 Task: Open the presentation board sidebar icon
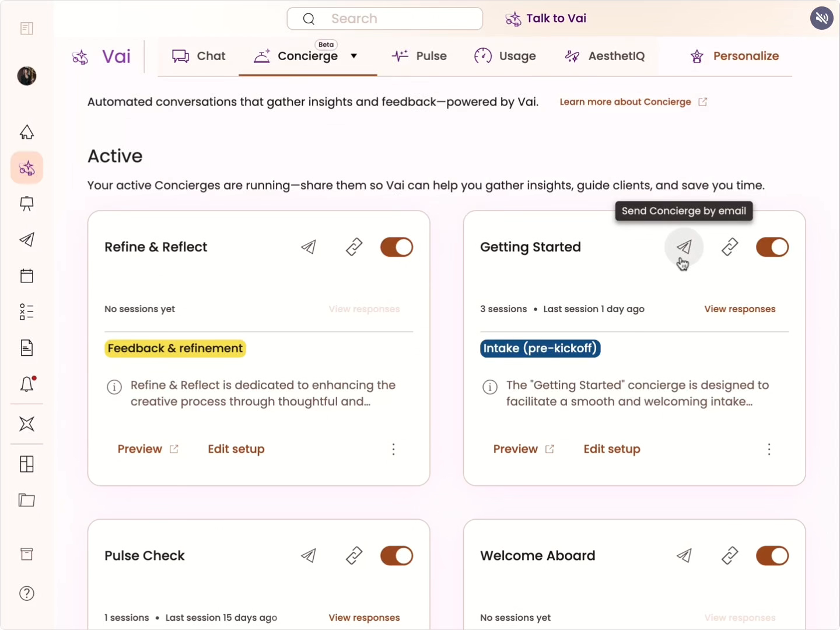click(27, 204)
